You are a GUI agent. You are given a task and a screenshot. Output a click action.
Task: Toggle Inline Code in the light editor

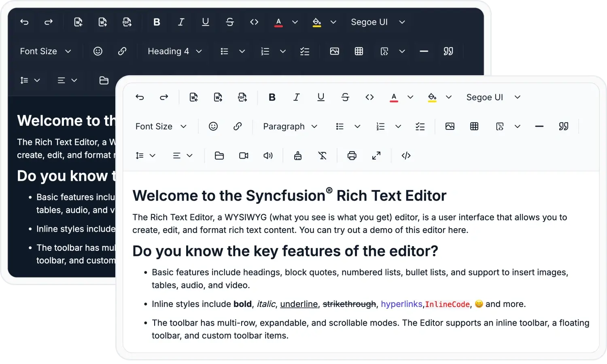tap(369, 97)
